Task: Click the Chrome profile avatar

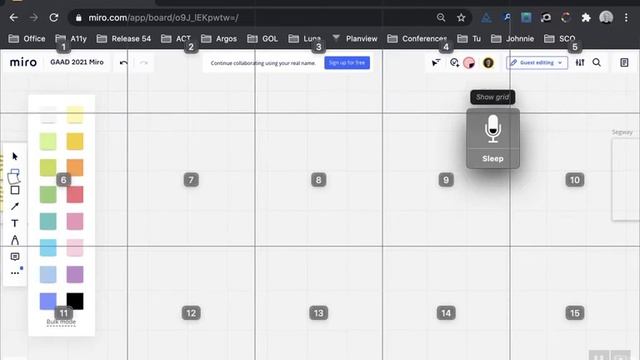Action: point(606,18)
